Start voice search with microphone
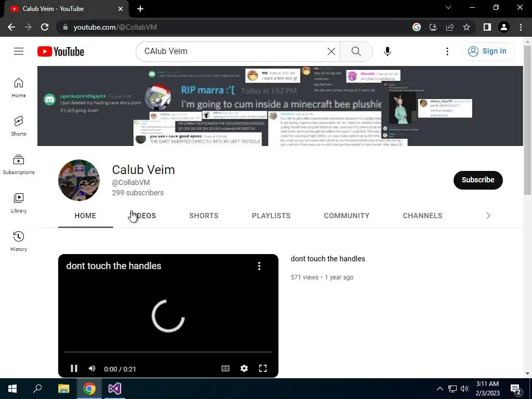 (388, 51)
